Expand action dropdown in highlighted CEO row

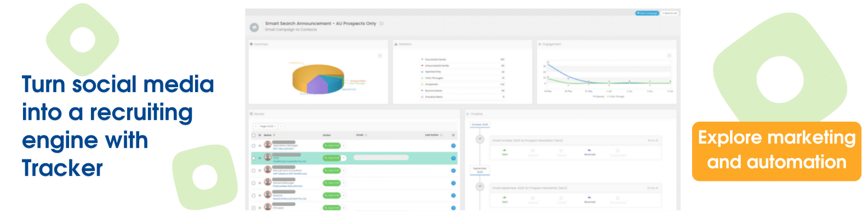click(344, 158)
